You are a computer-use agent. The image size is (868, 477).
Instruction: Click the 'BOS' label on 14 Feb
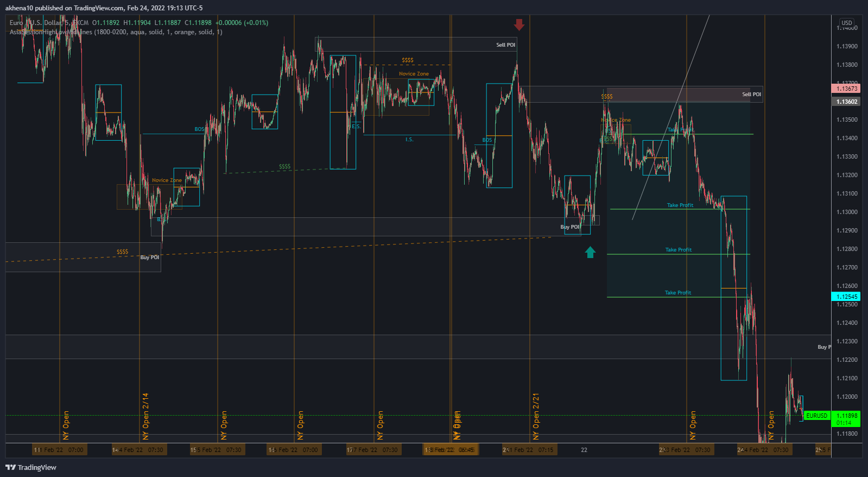tap(199, 129)
